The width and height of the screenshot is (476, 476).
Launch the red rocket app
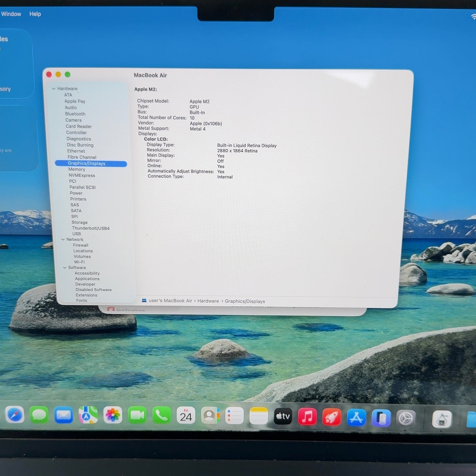pyautogui.click(x=332, y=417)
